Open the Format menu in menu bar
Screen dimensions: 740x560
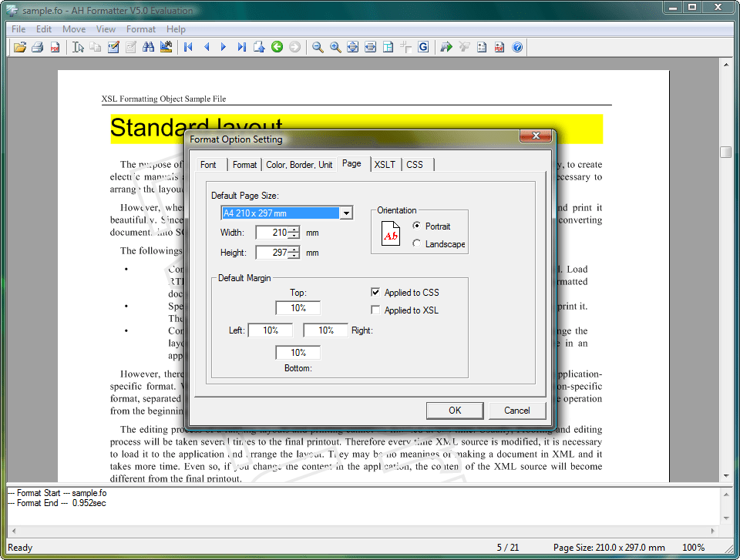141,29
